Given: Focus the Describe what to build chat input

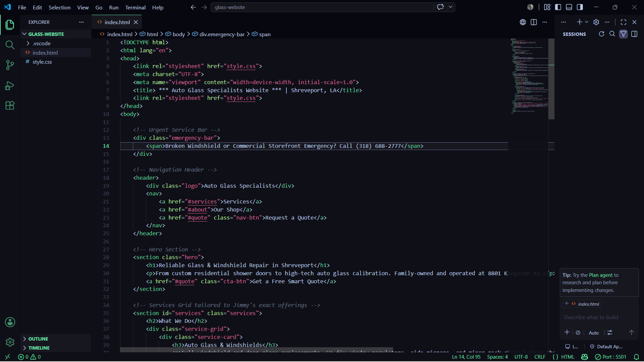Looking at the screenshot, I should click(x=599, y=317).
